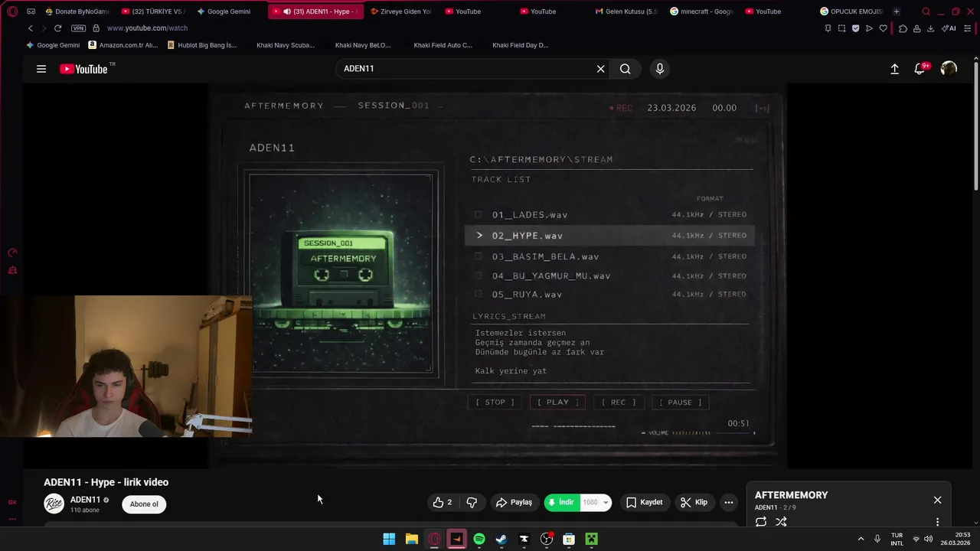Go back to previous page

(x=31, y=28)
